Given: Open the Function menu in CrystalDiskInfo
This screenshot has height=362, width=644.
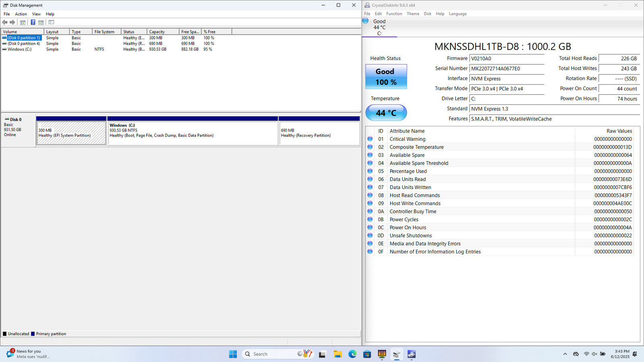Looking at the screenshot, I should [x=394, y=14].
